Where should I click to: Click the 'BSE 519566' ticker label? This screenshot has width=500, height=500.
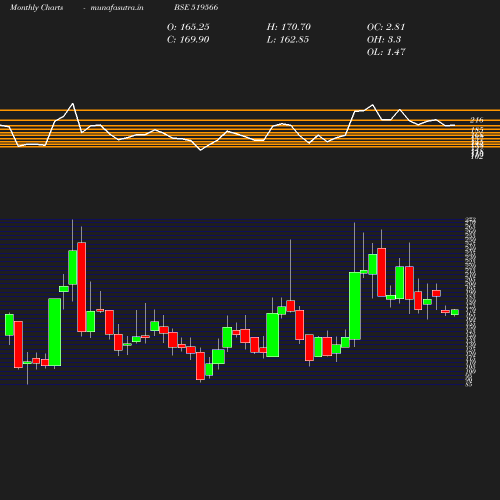[196, 7]
